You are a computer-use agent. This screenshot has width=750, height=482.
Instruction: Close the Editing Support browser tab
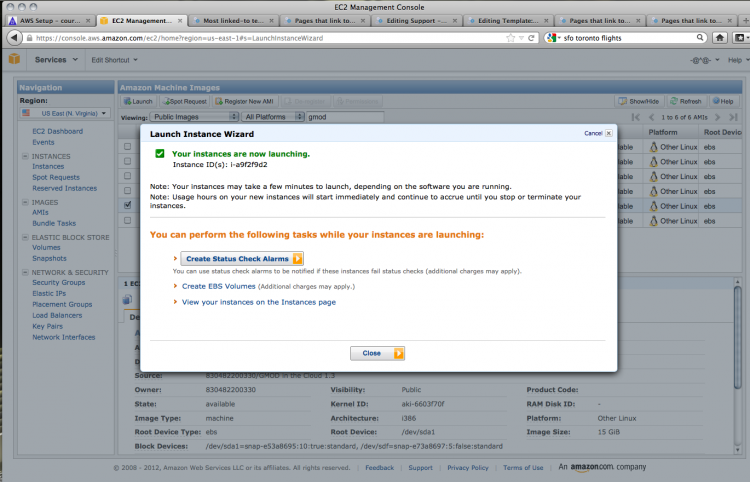tap(454, 21)
